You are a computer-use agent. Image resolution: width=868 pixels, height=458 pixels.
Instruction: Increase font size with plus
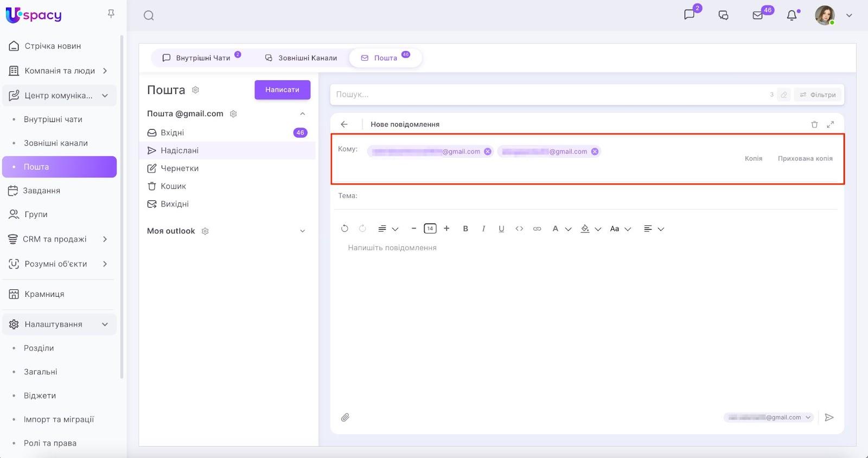[x=446, y=228]
